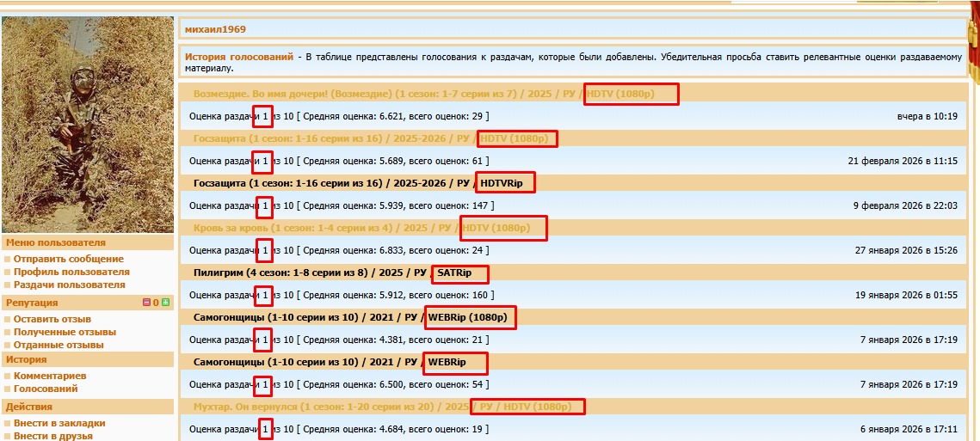Click 'Оставить отзыв' link
The height and width of the screenshot is (441, 980).
tap(52, 319)
